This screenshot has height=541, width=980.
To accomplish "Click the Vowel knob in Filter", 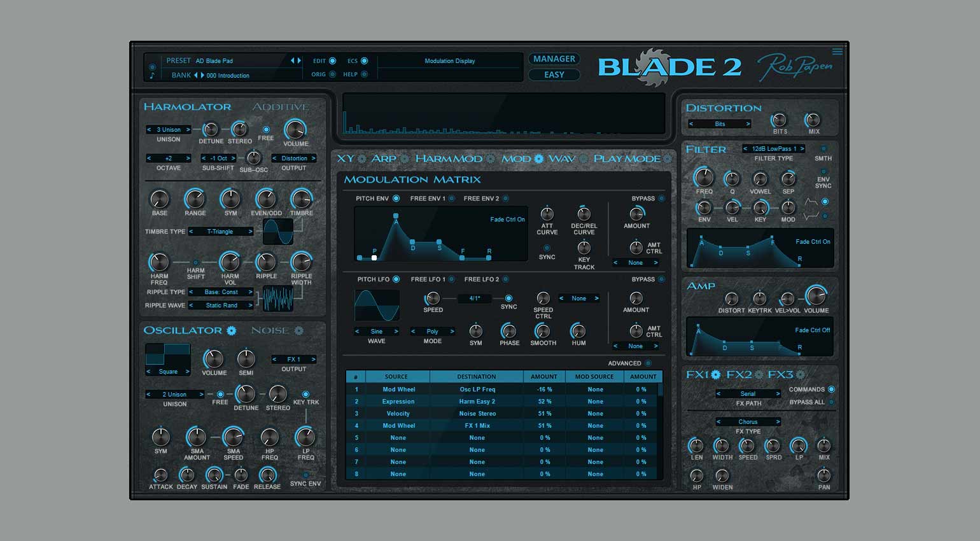I will pyautogui.click(x=760, y=179).
